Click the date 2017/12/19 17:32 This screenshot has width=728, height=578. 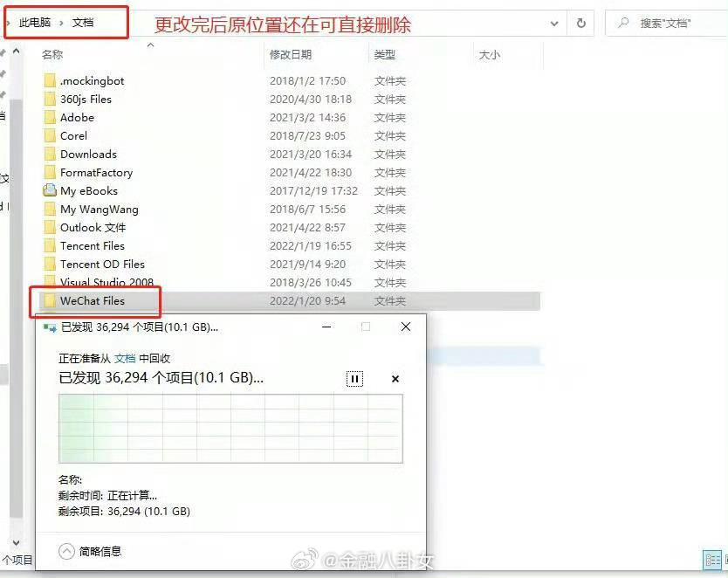point(314,191)
